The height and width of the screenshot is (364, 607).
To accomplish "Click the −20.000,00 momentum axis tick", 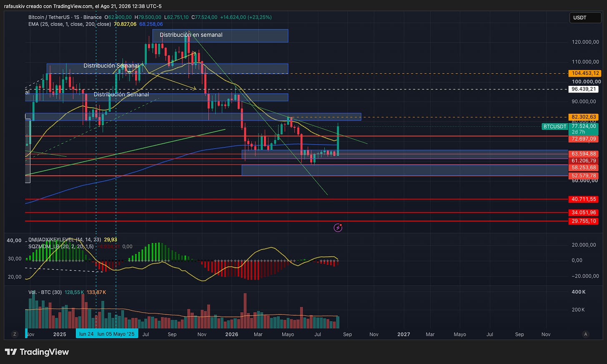I will tap(585, 276).
